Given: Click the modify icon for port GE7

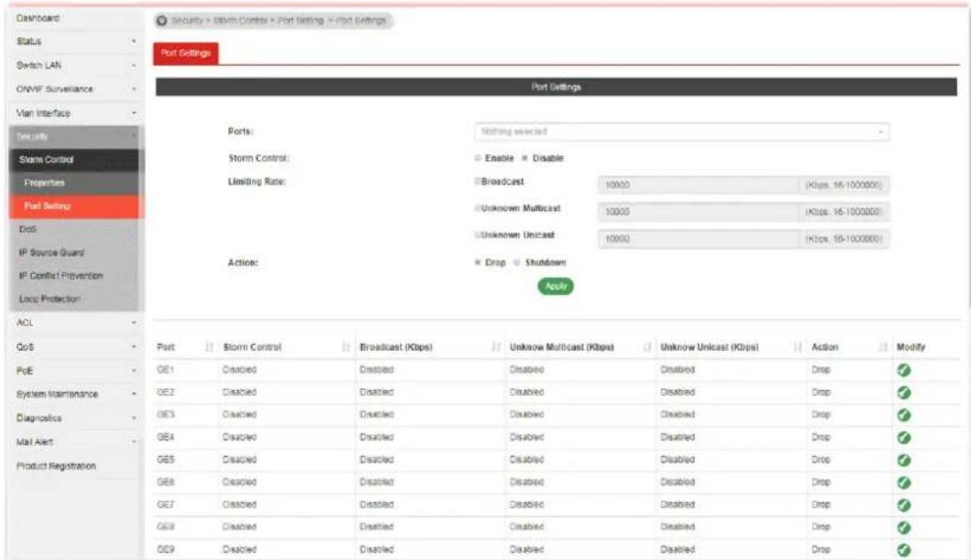Looking at the screenshot, I should 904,505.
